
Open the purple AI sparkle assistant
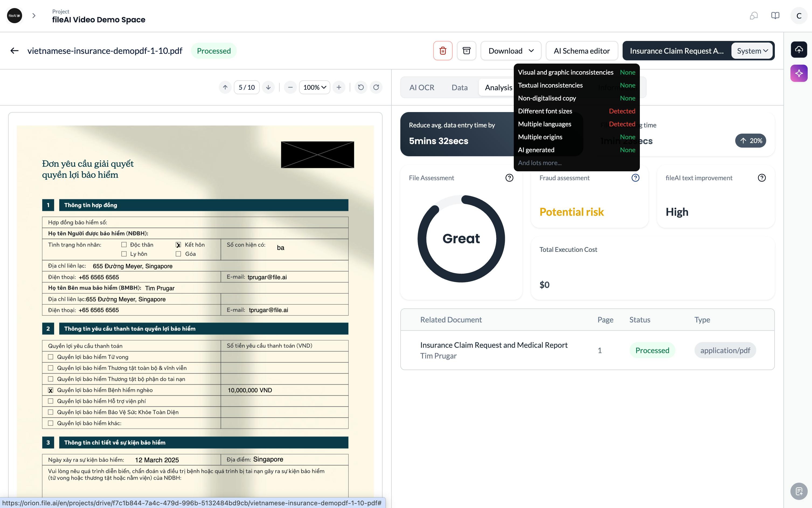click(799, 73)
